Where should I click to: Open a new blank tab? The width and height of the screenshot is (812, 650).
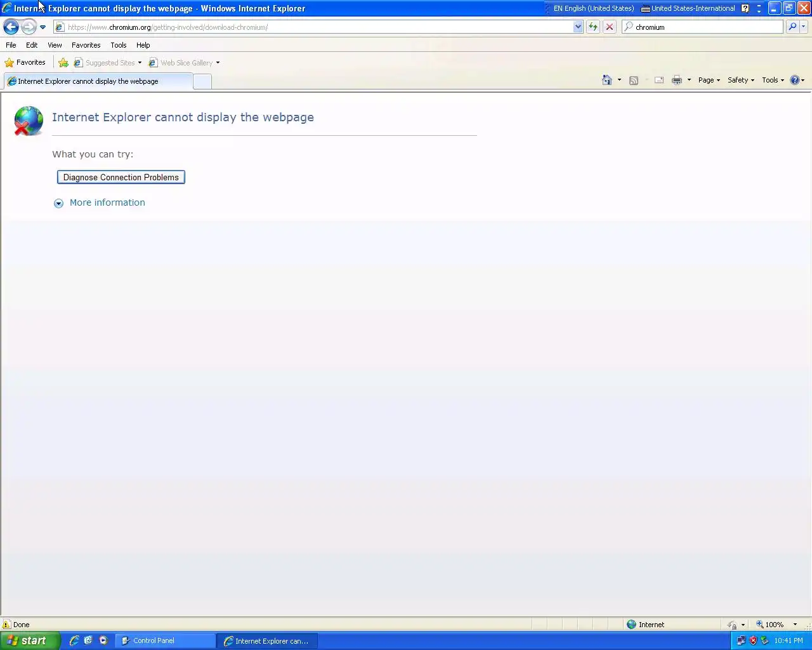coord(202,81)
